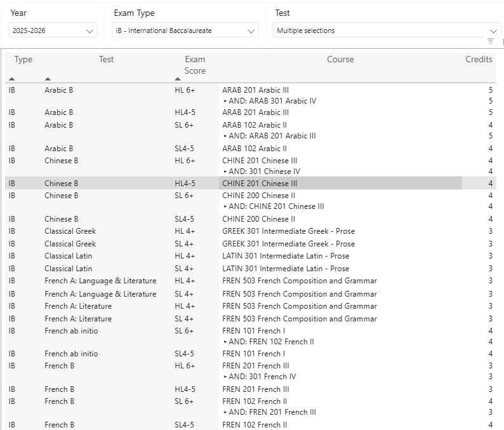This screenshot has height=430, width=504.
Task: Select highlighted Chinese B HL4-5 row
Action: 250,184
